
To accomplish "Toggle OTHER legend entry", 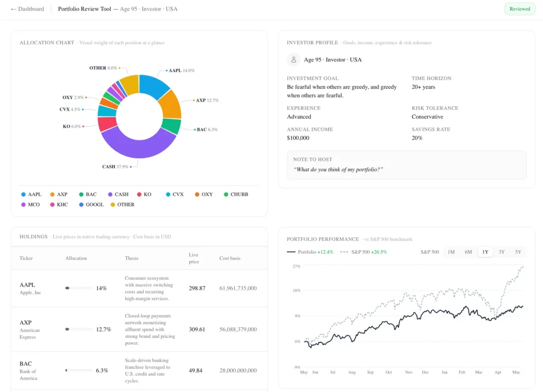I will 122,204.
